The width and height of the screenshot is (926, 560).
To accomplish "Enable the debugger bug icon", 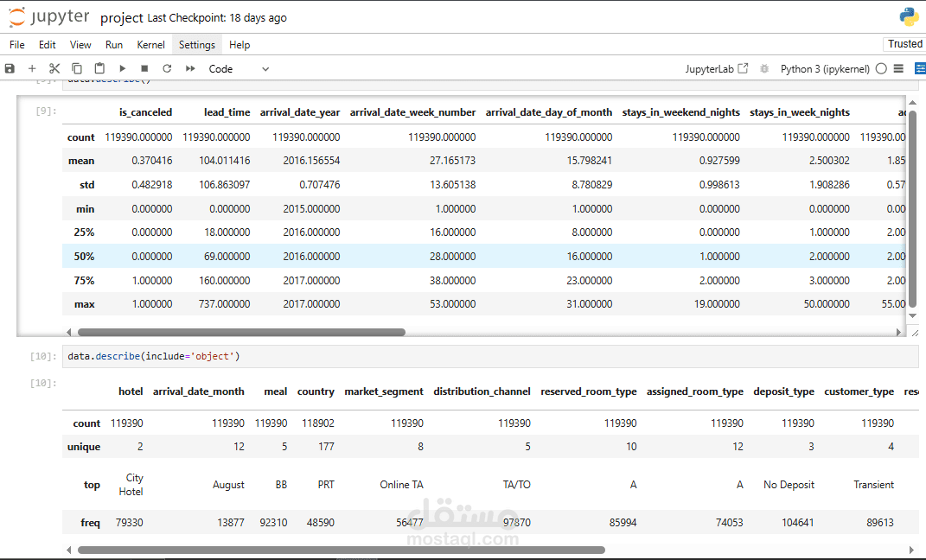I will (x=764, y=68).
